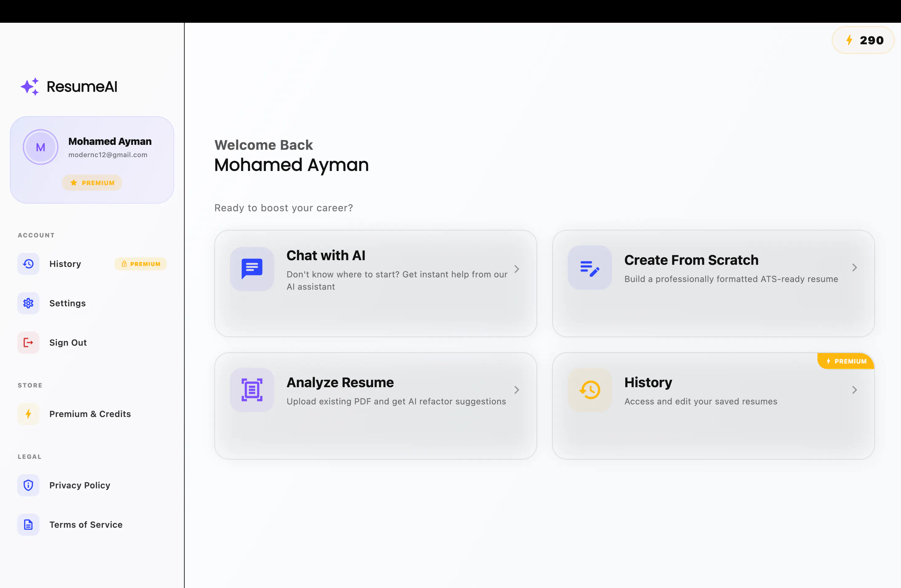Click the ResumeAI sparkle logo icon

30,87
